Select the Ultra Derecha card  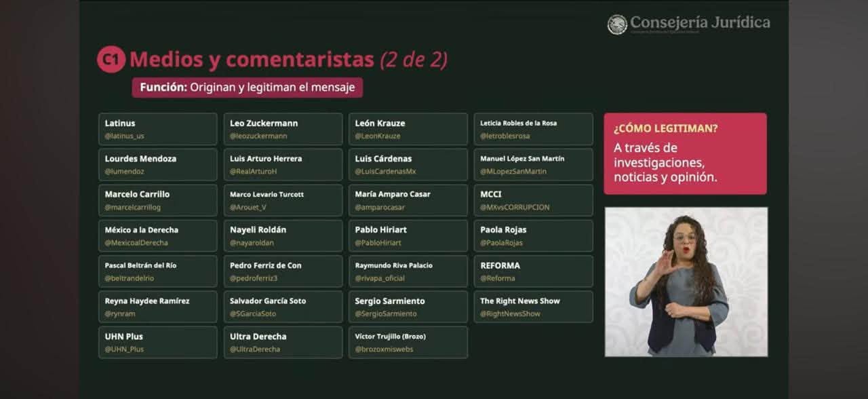click(x=283, y=342)
